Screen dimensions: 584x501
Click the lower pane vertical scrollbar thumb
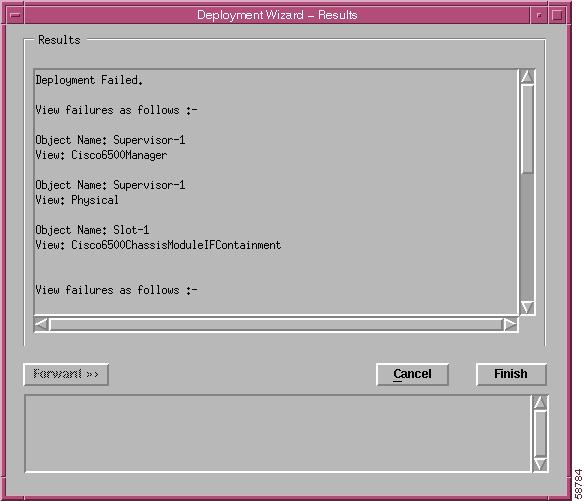click(540, 434)
